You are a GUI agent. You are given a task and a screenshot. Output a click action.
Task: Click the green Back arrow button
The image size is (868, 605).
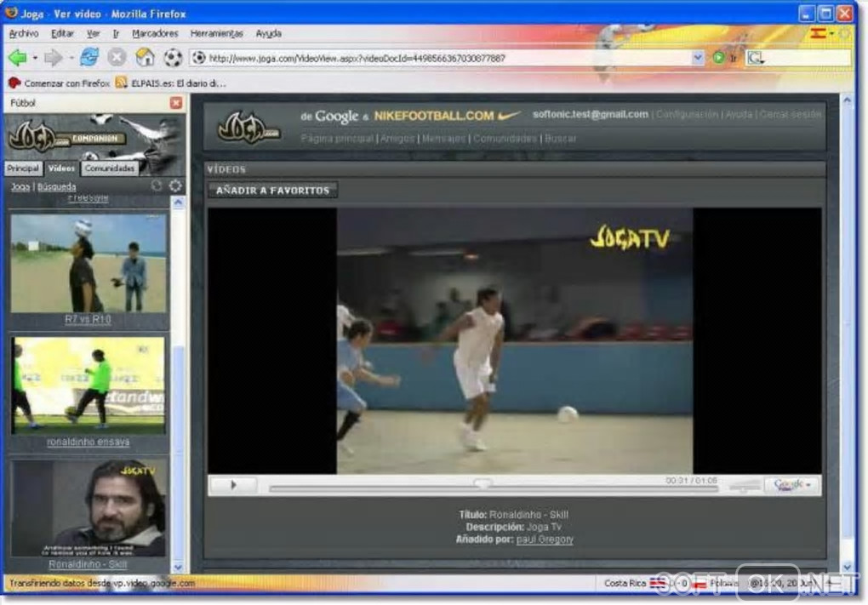tap(17, 57)
